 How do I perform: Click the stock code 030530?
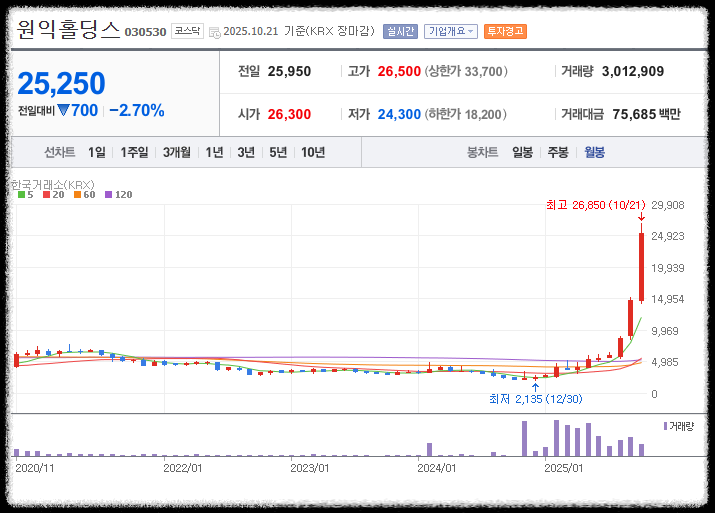[x=145, y=32]
